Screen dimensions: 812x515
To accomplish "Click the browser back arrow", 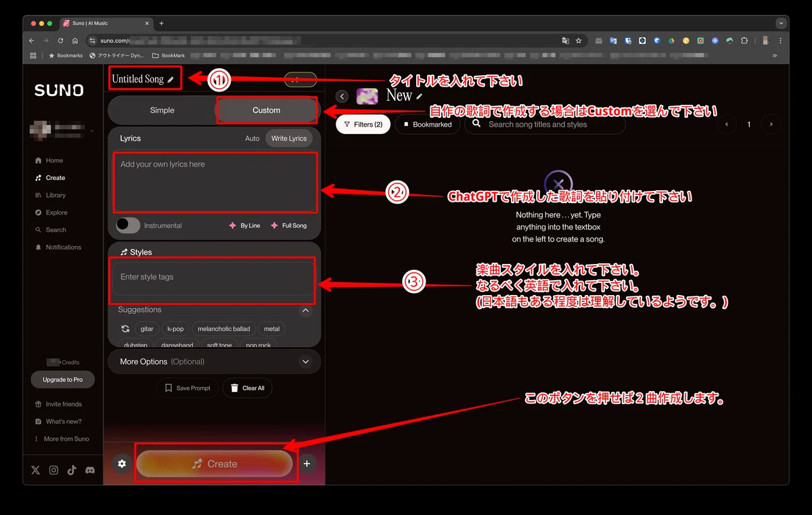I will click(31, 41).
